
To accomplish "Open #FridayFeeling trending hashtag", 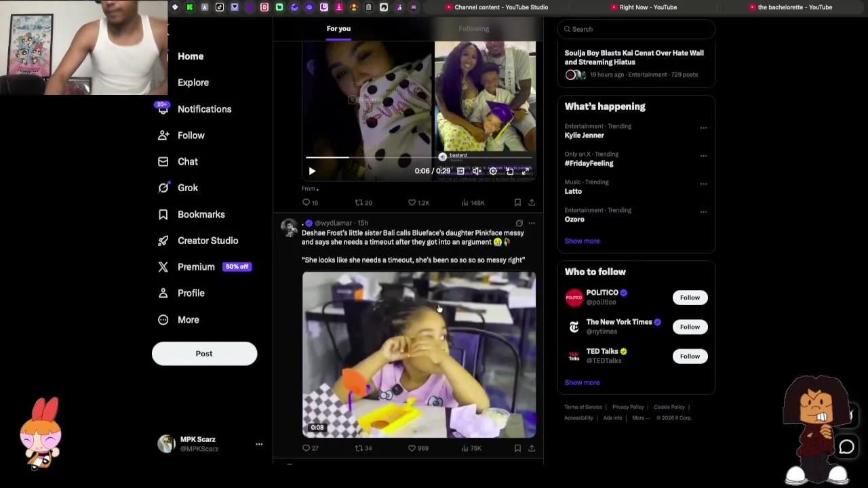I will (x=589, y=163).
